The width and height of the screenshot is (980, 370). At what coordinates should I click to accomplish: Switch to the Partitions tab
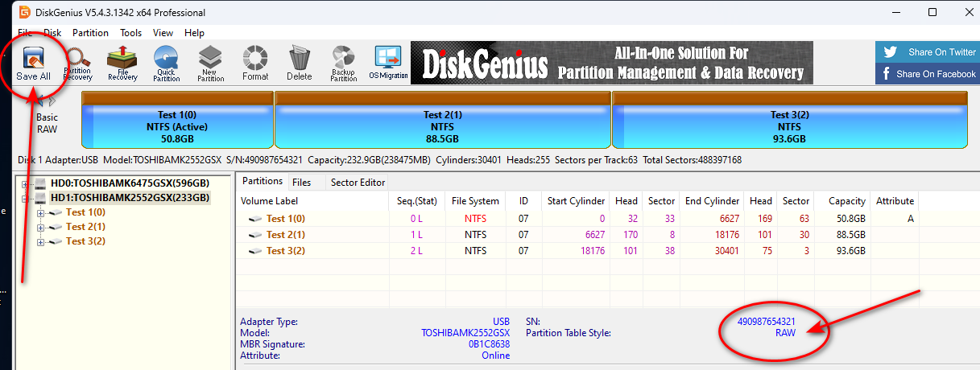263,181
